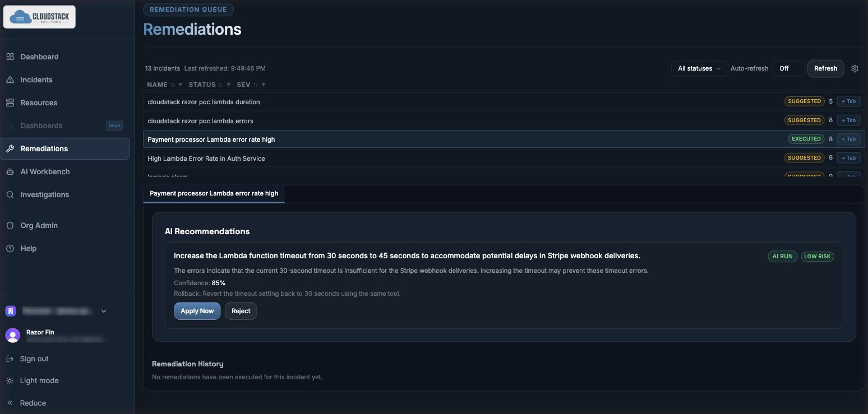Click the Incidents warning triangle icon
868x414 pixels.
tap(10, 80)
